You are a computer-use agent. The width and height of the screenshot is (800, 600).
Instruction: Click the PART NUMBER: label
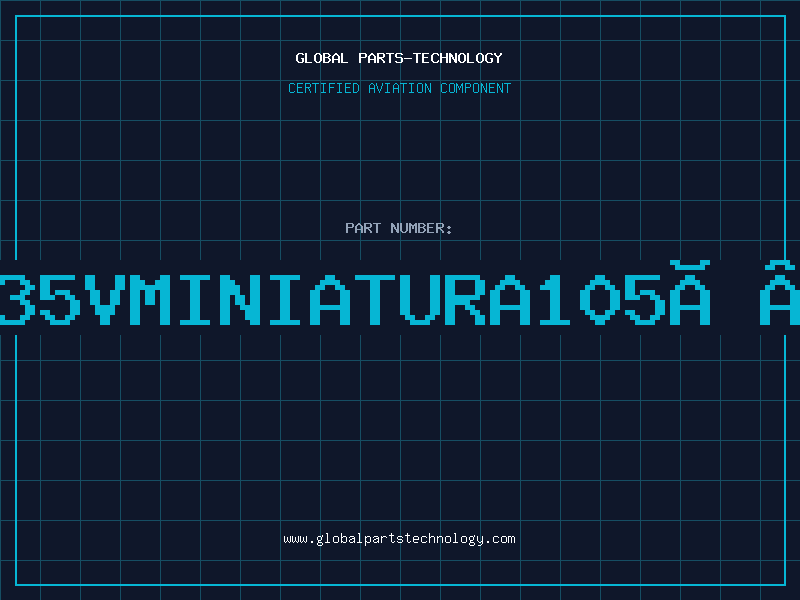(x=399, y=228)
